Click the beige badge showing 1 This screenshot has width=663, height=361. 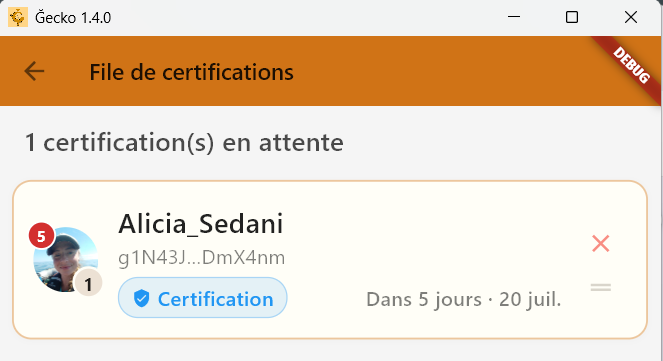(x=88, y=284)
